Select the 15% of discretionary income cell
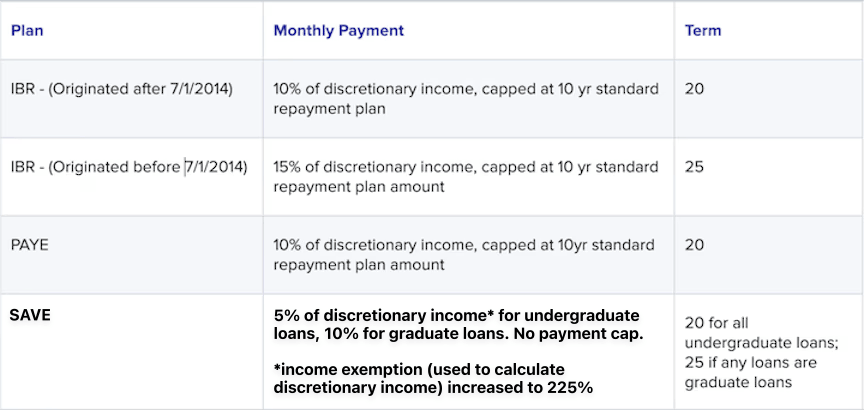 pyautogui.click(x=466, y=176)
